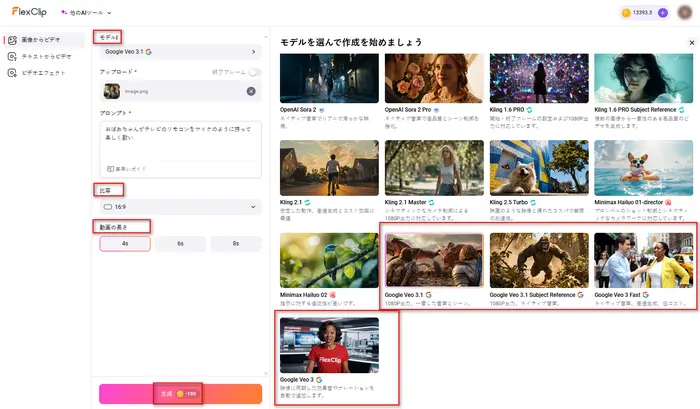
Task: Click the purple plus add-credits button
Action: coord(663,13)
